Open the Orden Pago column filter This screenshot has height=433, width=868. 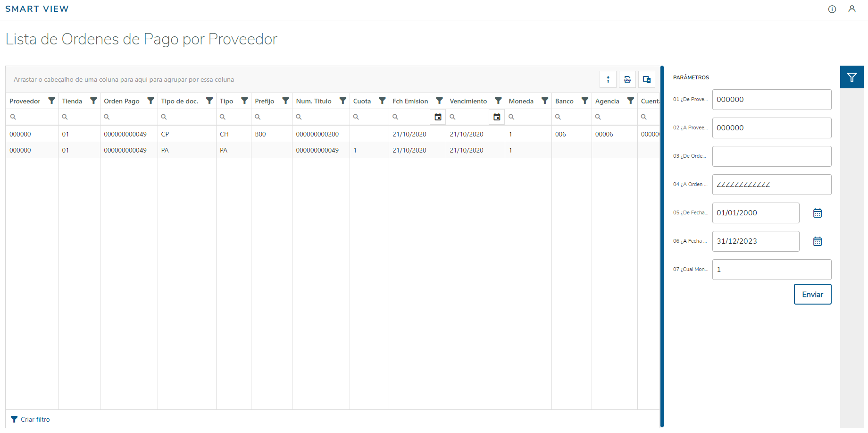point(151,101)
